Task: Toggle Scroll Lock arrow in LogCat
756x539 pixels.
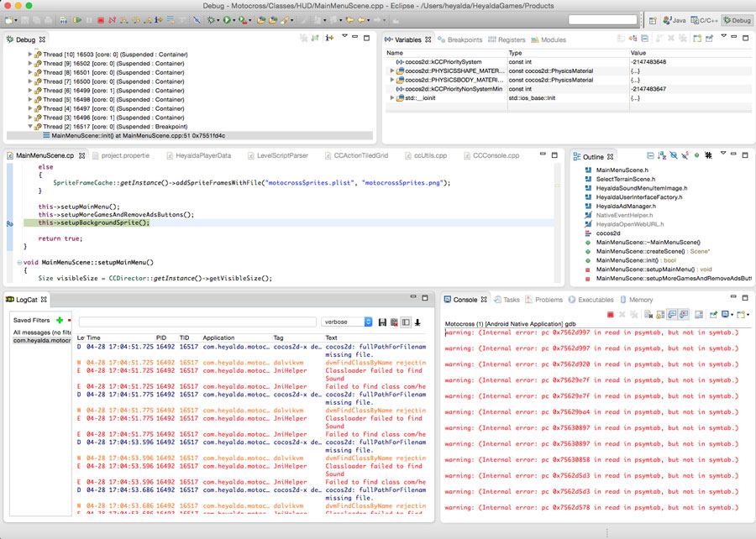Action: click(417, 322)
